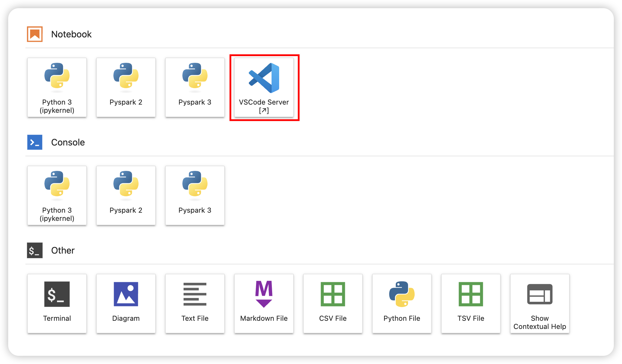Viewport: 622px width, 364px height.
Task: Create a new CSV File
Action: 333,304
